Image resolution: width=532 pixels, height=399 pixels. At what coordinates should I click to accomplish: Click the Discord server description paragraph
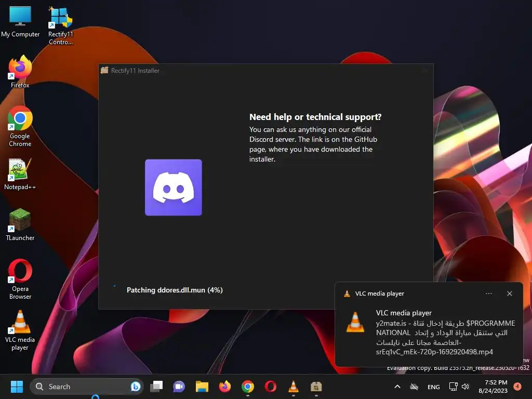click(313, 144)
